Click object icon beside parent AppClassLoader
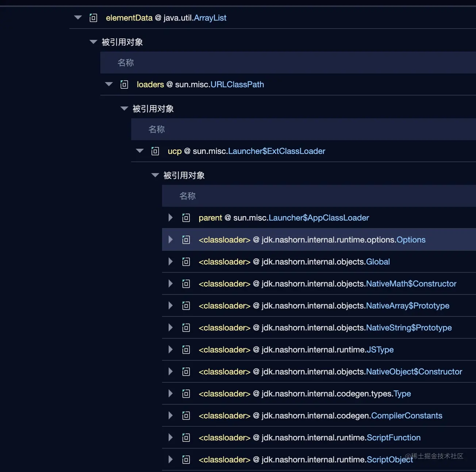This screenshot has width=476, height=472. tap(186, 218)
